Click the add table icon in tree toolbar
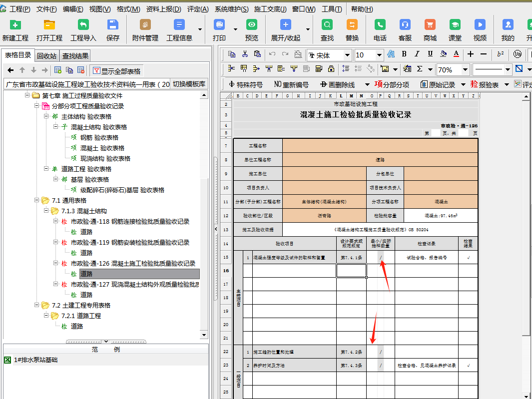 pos(57,70)
